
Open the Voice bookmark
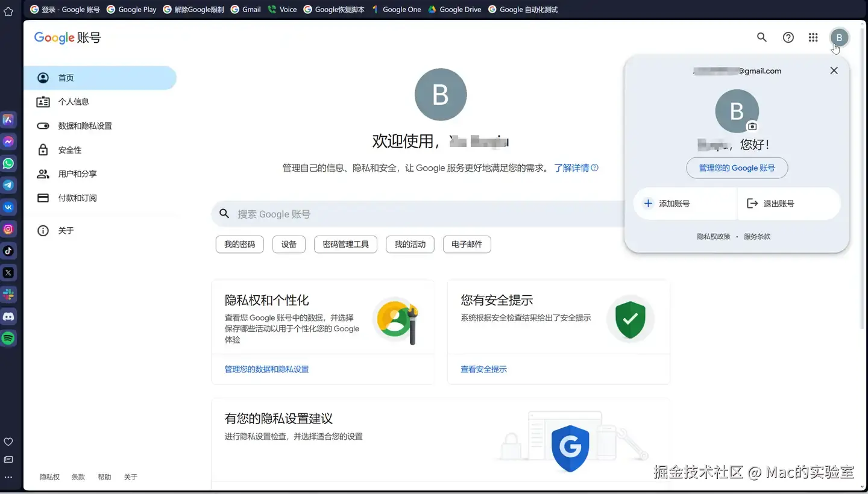[x=283, y=10]
